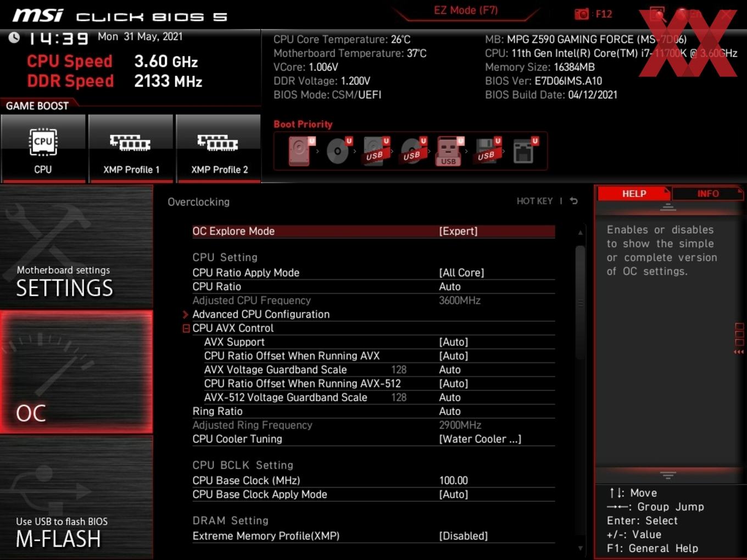Toggle XMP Profile 1 memory icon
Screen dimensions: 747x560
(131, 148)
